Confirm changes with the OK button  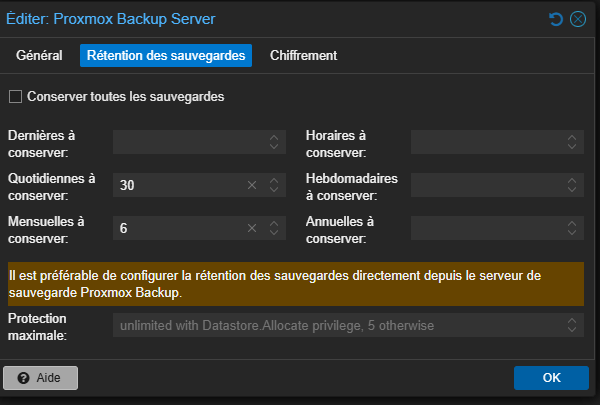[x=551, y=378]
